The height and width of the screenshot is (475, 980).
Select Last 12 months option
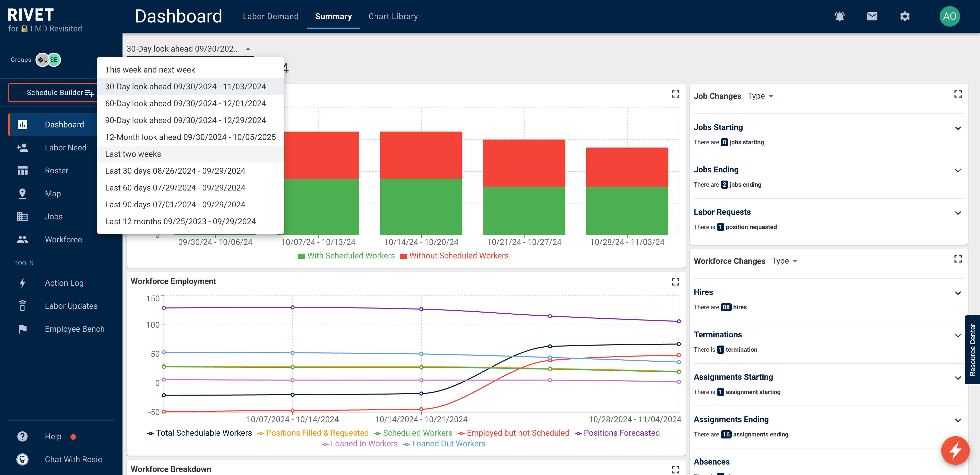[x=190, y=221]
